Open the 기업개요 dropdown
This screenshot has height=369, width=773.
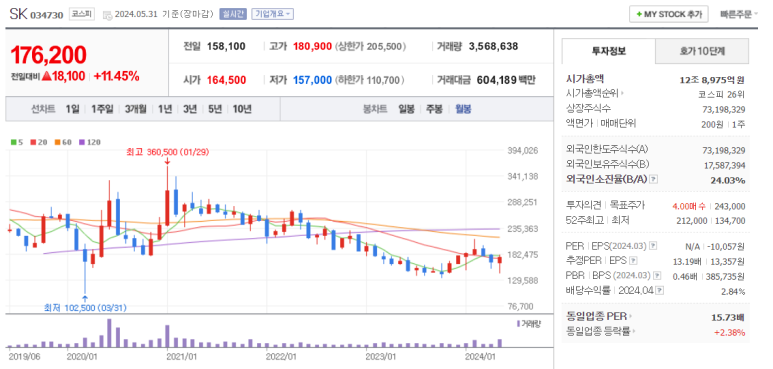coord(273,14)
